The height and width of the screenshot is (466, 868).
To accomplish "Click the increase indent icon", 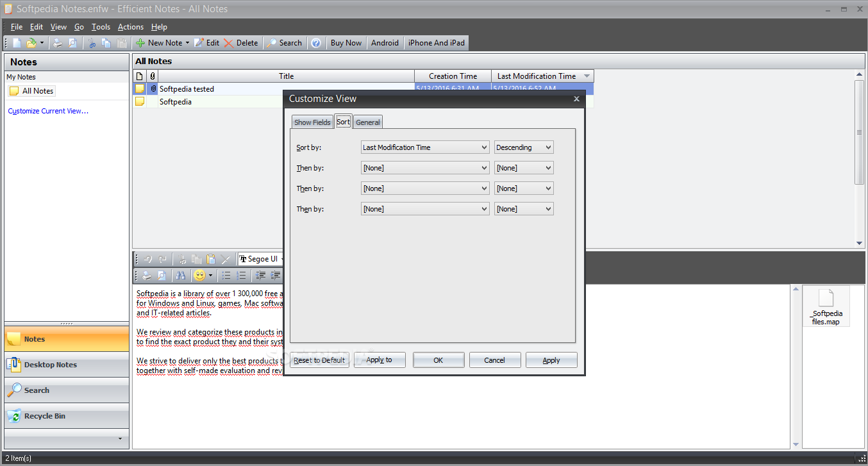I will (x=276, y=275).
